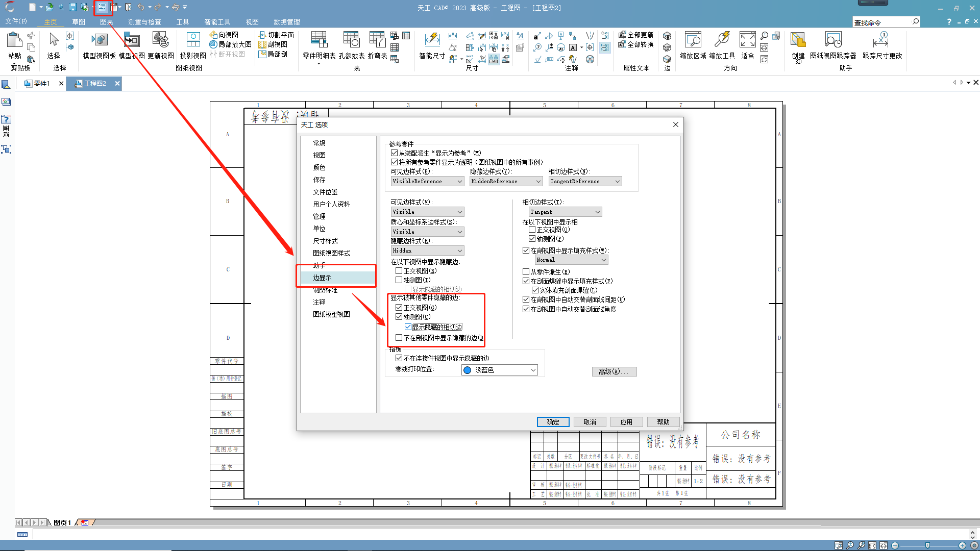Open Normal fill style dropdown

click(572, 260)
